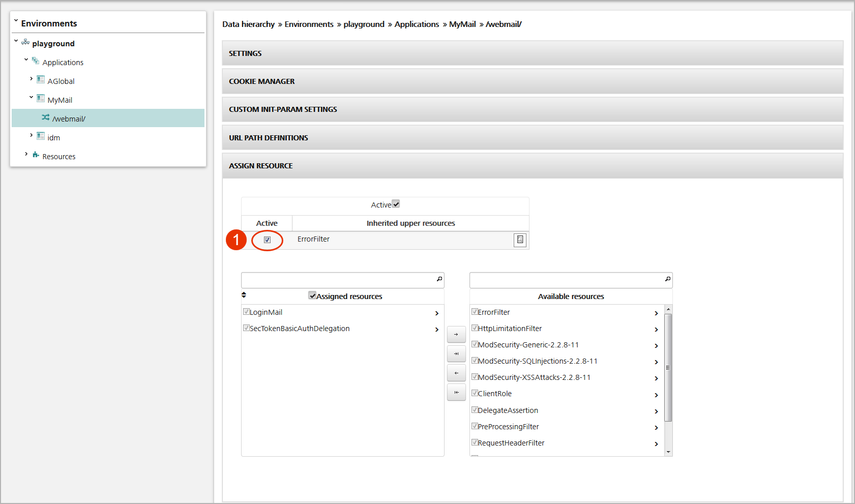
Task: Collapse the playground tree node
Action: [16, 41]
